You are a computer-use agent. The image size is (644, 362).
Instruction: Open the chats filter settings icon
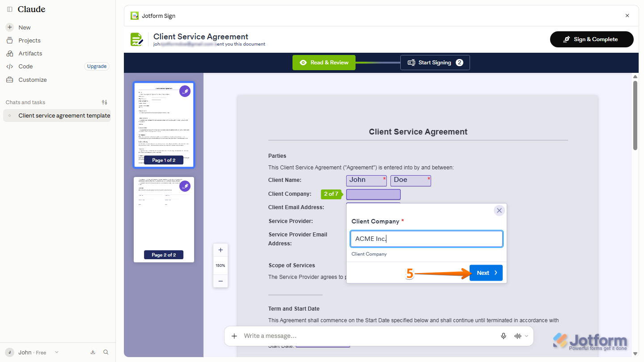coord(105,102)
